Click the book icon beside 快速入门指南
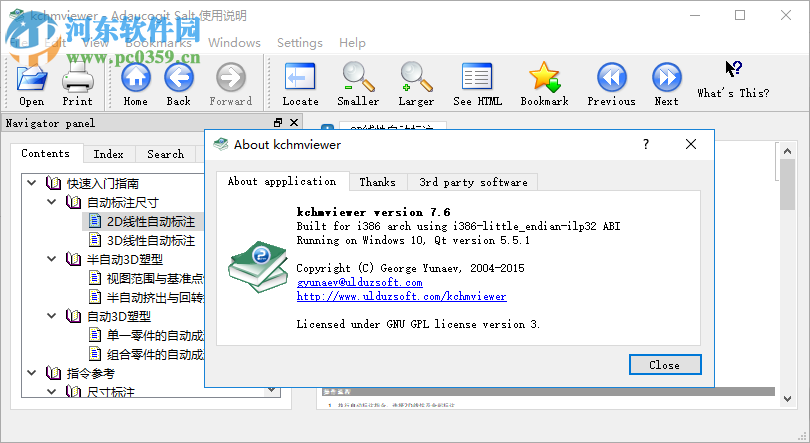 pyautogui.click(x=53, y=183)
